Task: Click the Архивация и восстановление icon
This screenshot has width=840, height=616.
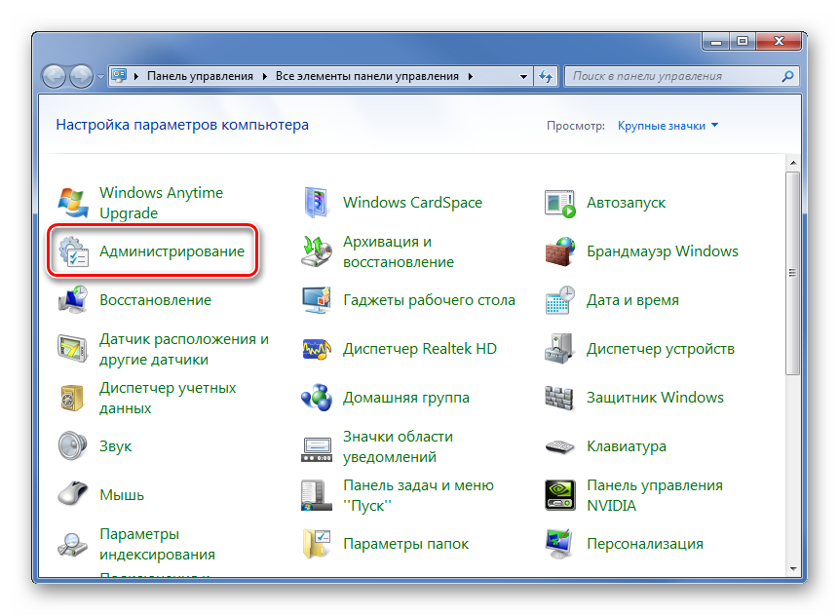Action: (x=317, y=251)
